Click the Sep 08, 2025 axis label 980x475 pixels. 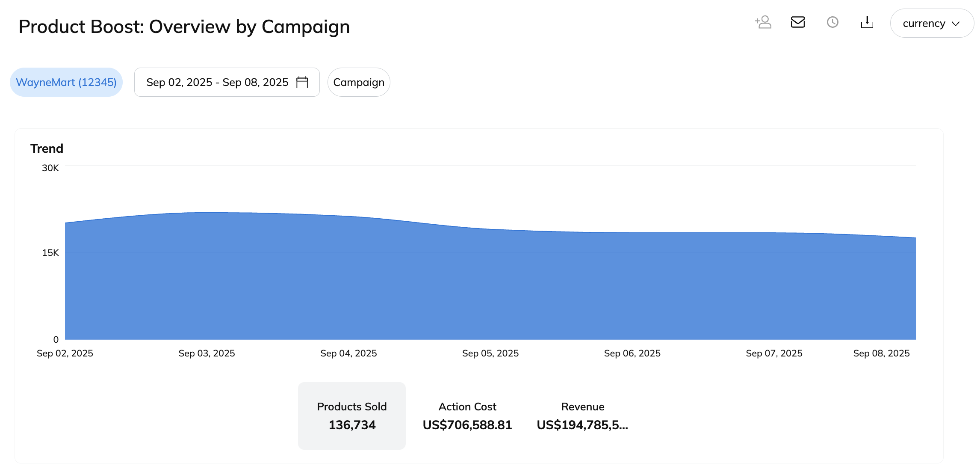(882, 353)
